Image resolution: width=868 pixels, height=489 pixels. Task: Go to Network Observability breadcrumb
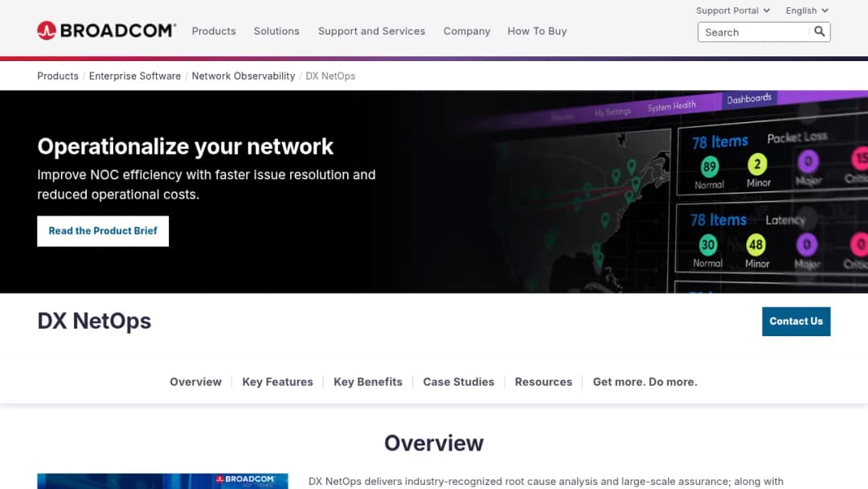pos(243,76)
